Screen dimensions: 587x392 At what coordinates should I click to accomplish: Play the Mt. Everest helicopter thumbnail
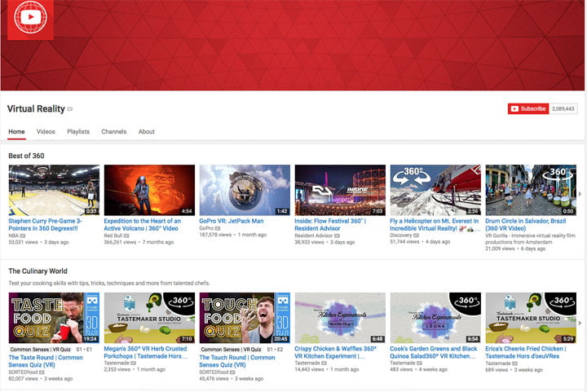tap(435, 190)
